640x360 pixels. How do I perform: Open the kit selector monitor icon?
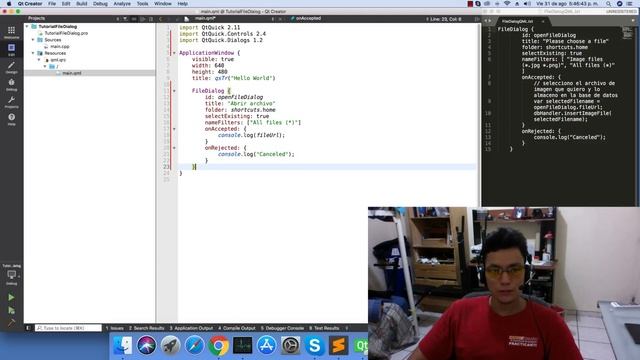click(11, 276)
